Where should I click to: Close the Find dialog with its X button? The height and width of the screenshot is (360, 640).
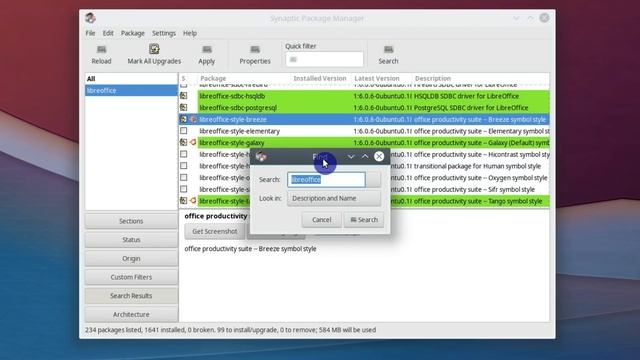coord(379,156)
